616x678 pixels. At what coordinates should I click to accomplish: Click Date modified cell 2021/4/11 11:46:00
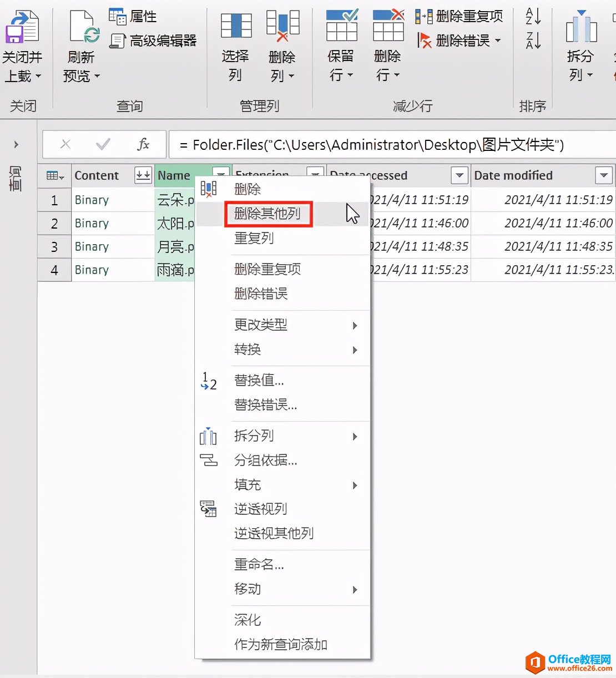point(543,224)
